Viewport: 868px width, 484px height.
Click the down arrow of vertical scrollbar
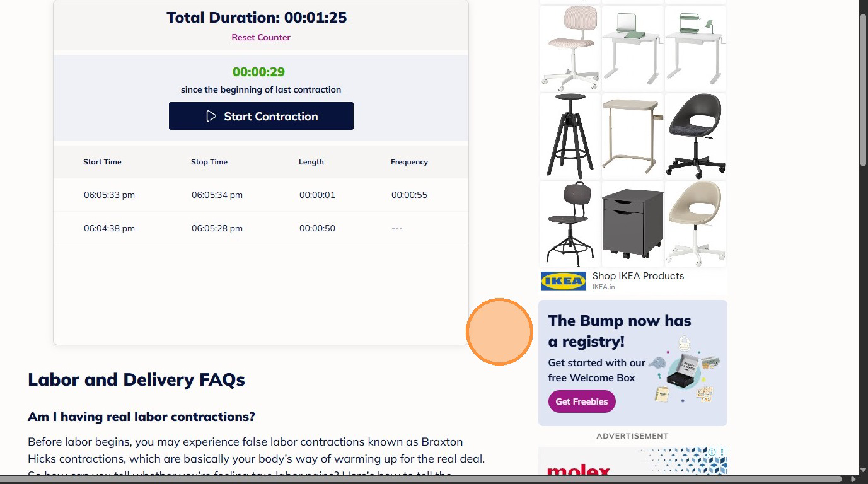[863, 470]
